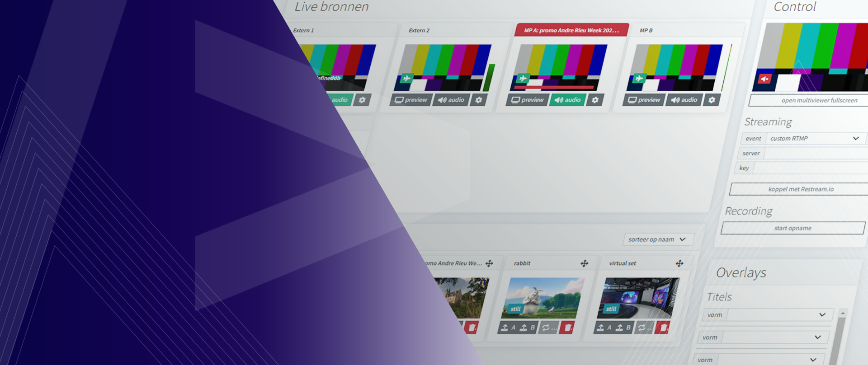
Task: Toggle audio for Extern 2 source
Action: coord(451,100)
